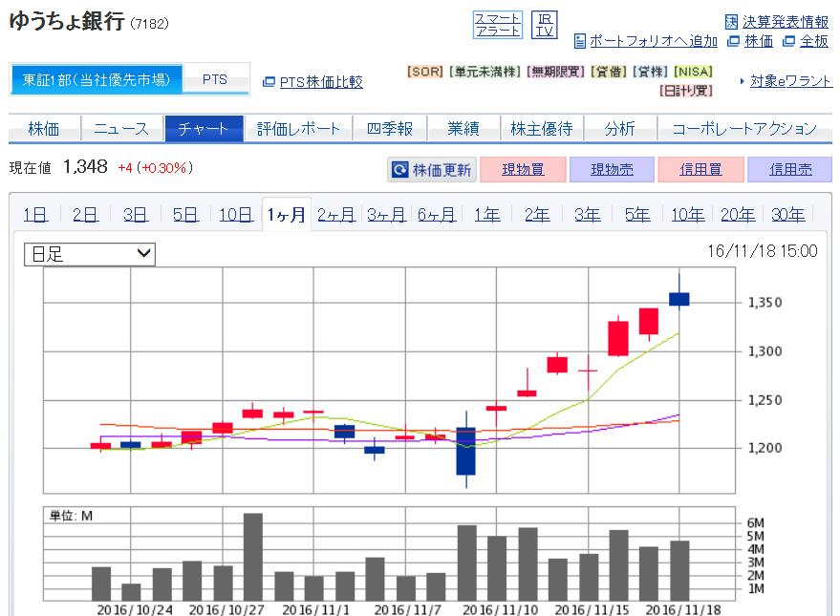This screenshot has height=616, width=840.
Task: Open the 分析 tab
Action: (620, 128)
